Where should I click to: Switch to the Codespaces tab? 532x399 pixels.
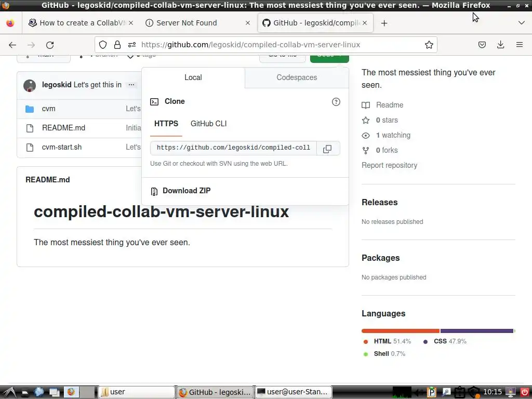click(297, 77)
